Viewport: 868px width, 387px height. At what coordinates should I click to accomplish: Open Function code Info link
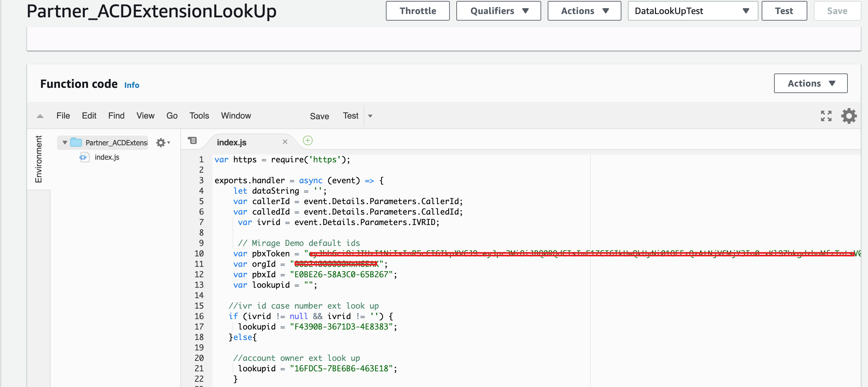[131, 85]
